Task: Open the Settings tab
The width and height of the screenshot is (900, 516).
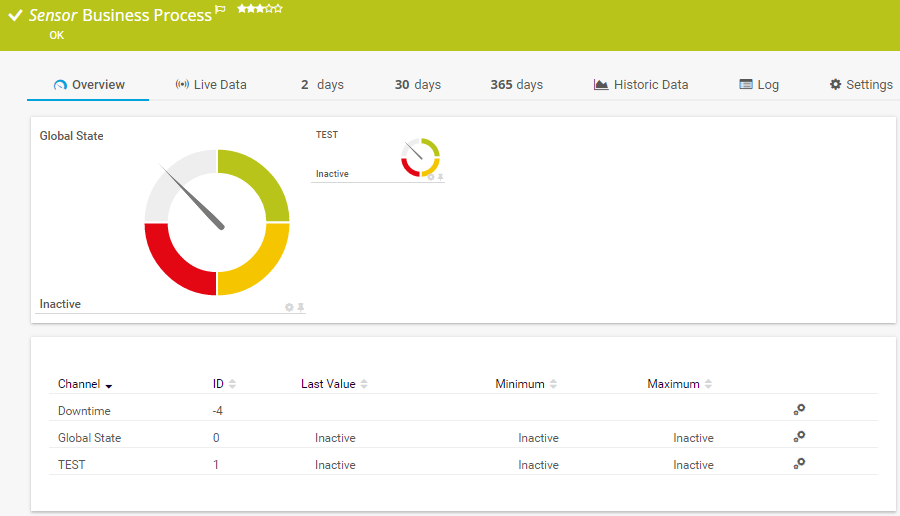Action: pos(860,85)
